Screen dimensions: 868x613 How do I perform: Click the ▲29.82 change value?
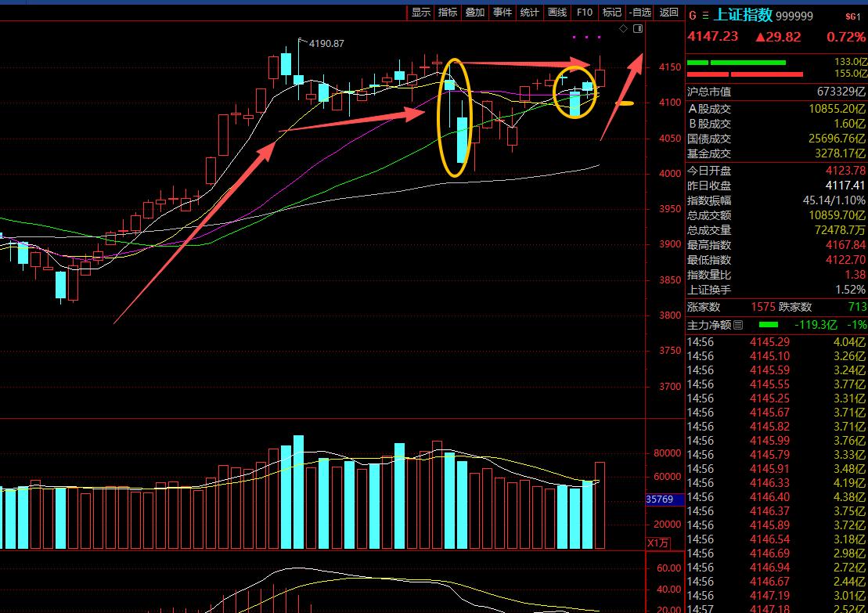coord(778,37)
